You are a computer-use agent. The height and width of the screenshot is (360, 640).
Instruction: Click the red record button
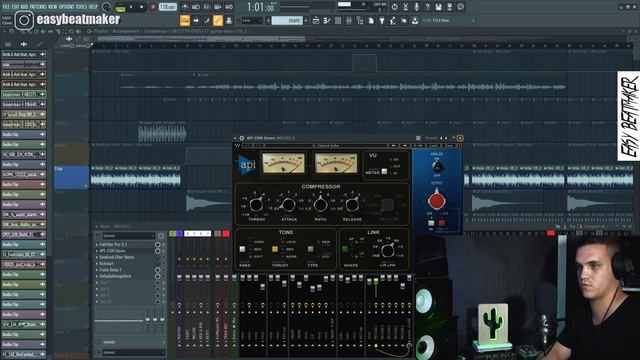153,7
